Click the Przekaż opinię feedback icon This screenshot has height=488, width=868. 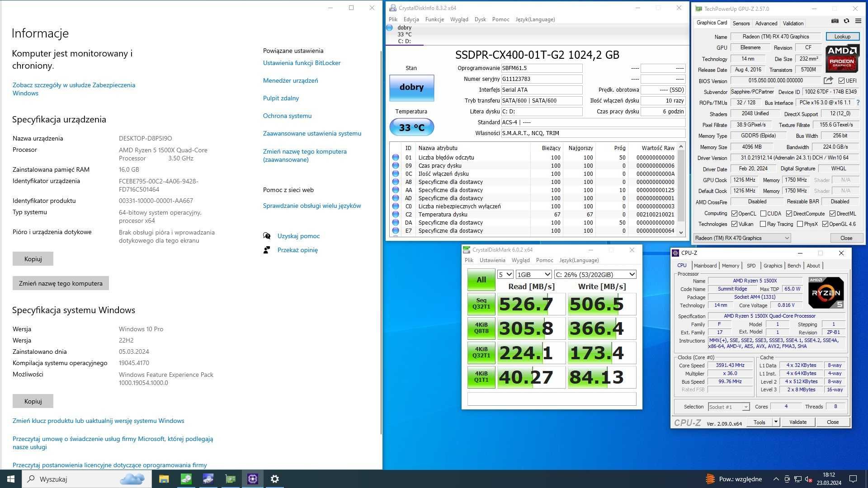(267, 250)
